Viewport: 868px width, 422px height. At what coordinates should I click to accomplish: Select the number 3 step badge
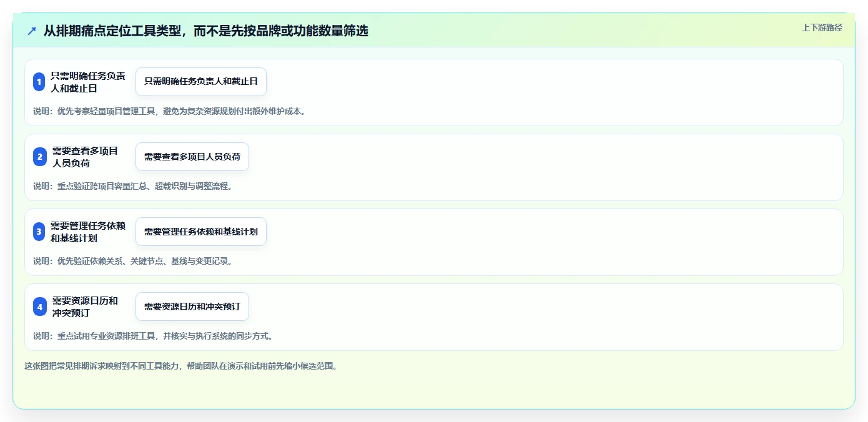39,232
